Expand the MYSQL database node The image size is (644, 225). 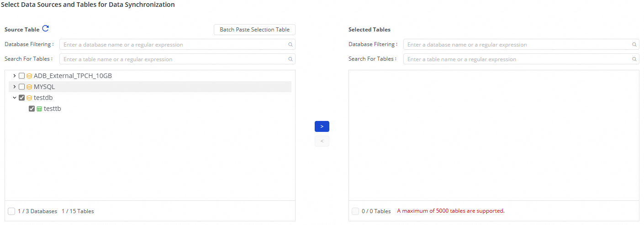(x=15, y=87)
